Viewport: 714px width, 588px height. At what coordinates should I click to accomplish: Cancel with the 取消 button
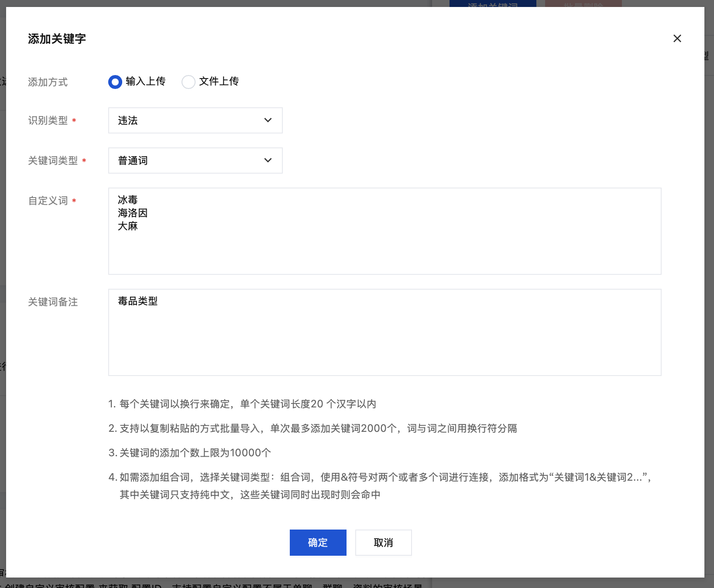tap(383, 543)
